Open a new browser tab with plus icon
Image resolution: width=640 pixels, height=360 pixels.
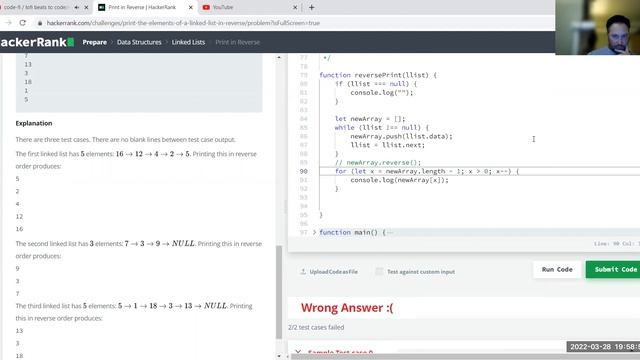pos(311,7)
